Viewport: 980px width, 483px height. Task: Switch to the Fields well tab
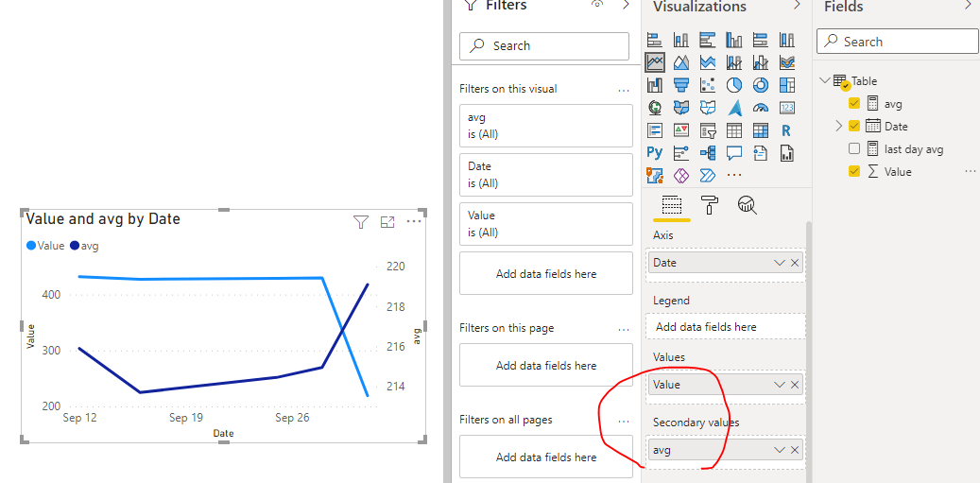[671, 205]
